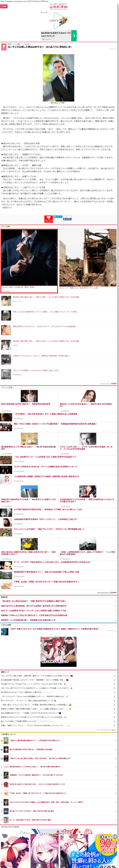The image size is (119, 868).
Task: Open the collapsed building 地震予知サイト ad
Action: tap(88, 258)
